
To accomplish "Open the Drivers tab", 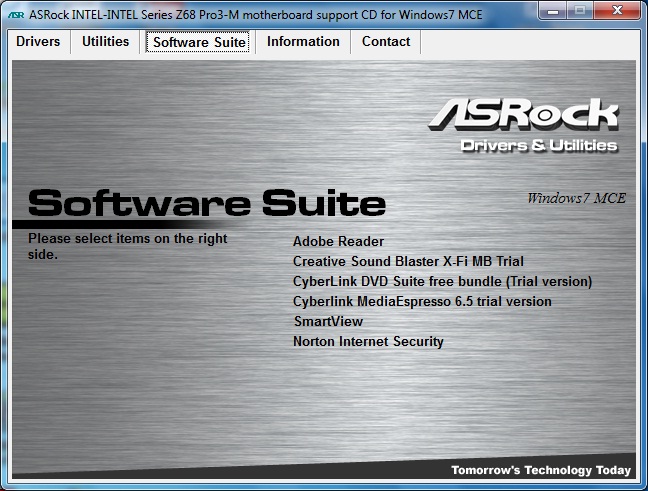I will pyautogui.click(x=38, y=42).
